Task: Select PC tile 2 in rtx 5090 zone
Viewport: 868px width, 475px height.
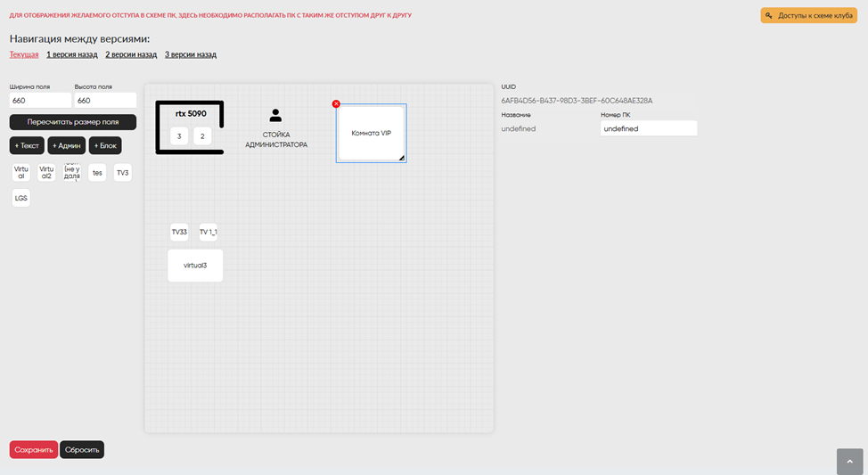Action: pyautogui.click(x=202, y=136)
